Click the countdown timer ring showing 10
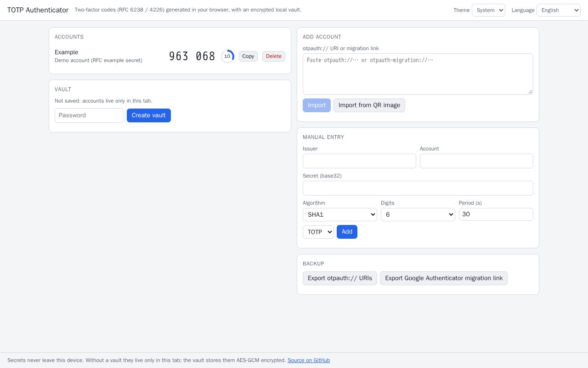 coord(227,56)
